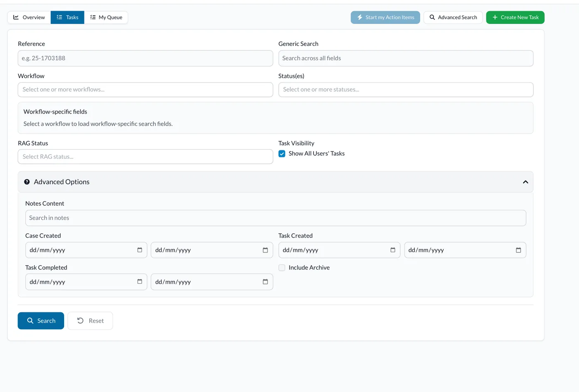Focus the Reference input field

[145, 58]
